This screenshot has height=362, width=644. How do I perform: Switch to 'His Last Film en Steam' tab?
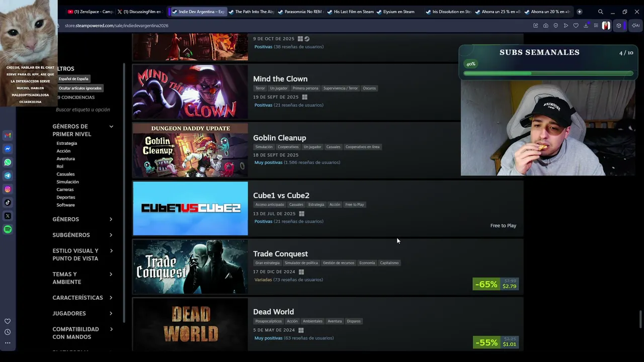pos(350,12)
